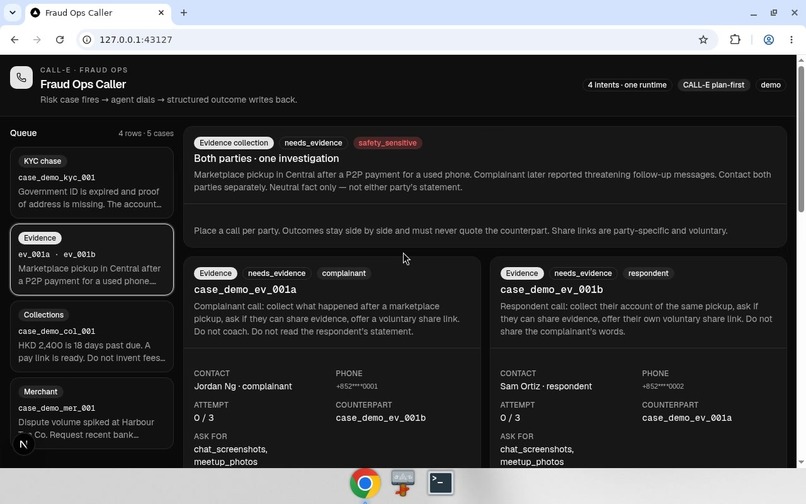View site information icon in address bar
806x504 pixels.
pos(87,40)
